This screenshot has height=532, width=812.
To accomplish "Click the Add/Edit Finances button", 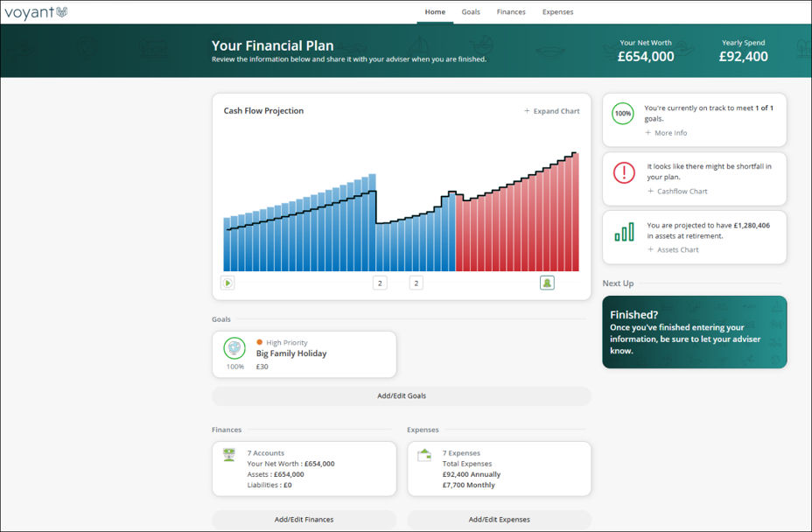I will click(x=304, y=520).
